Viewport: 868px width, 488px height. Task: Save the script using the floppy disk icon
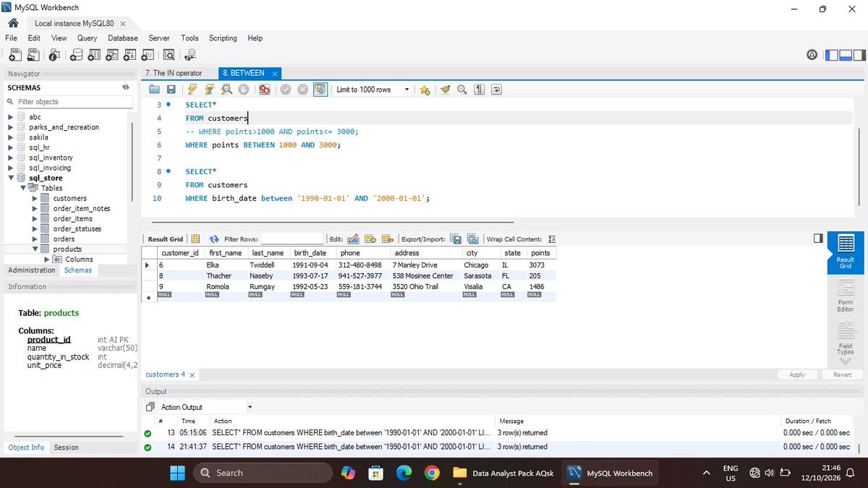[x=171, y=90]
